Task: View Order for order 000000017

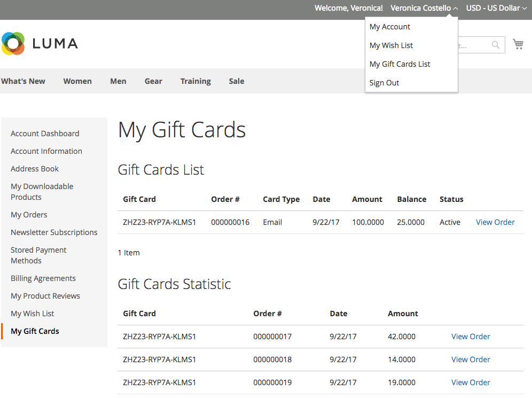Action: tap(471, 337)
